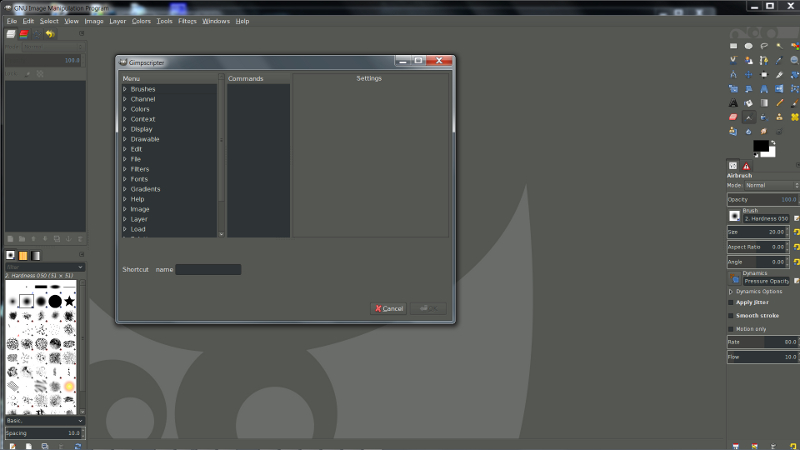The image size is (800, 450).
Task: Toggle Lock alpha channel checkerboard icon
Action: click(40, 74)
